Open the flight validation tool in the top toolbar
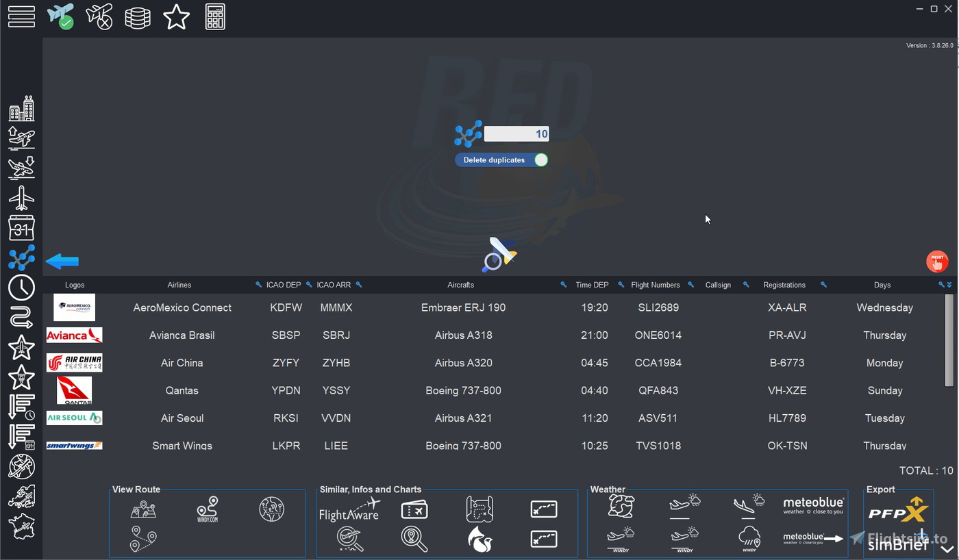Screen dimensions: 959x560 click(x=61, y=16)
